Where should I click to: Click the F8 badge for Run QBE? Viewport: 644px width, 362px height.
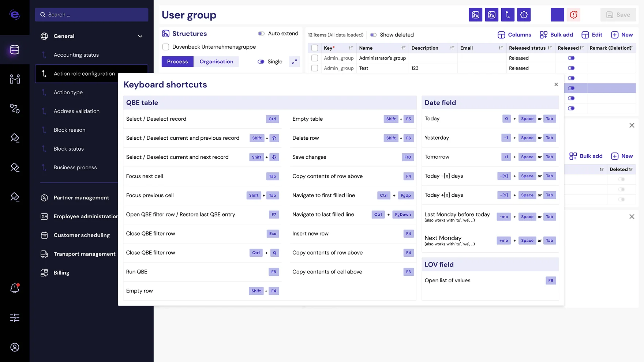click(274, 272)
